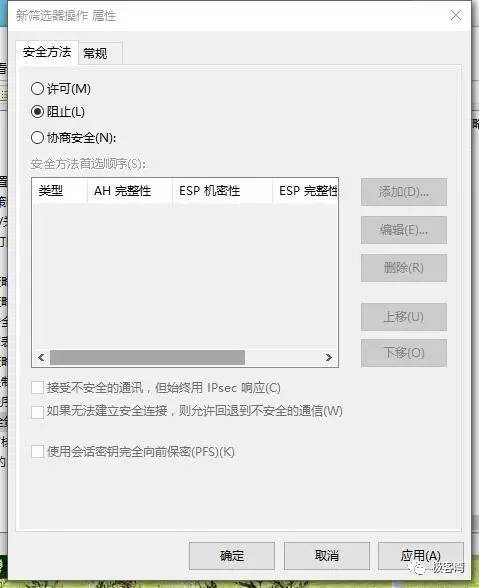This screenshot has height=588, width=479.
Task: Choose the 协商安全(N) radio option
Action: click(38, 138)
